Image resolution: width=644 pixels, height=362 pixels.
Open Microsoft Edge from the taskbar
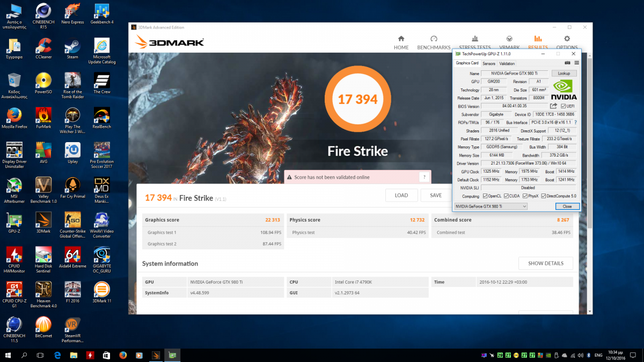click(57, 355)
